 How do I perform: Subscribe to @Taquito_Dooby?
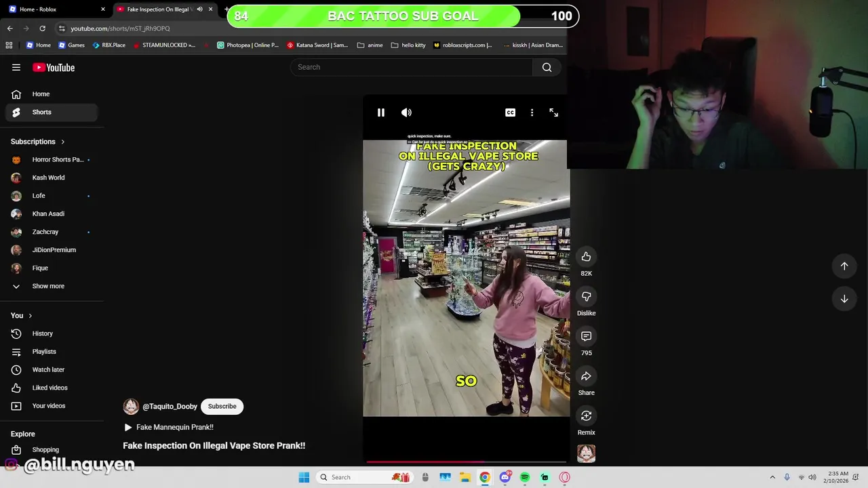click(222, 406)
